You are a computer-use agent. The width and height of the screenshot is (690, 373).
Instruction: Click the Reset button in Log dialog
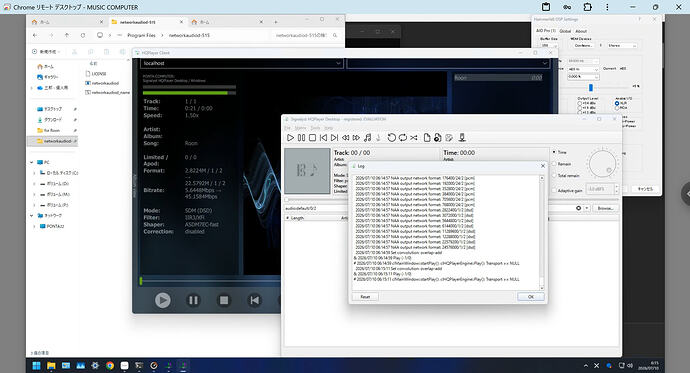click(365, 297)
